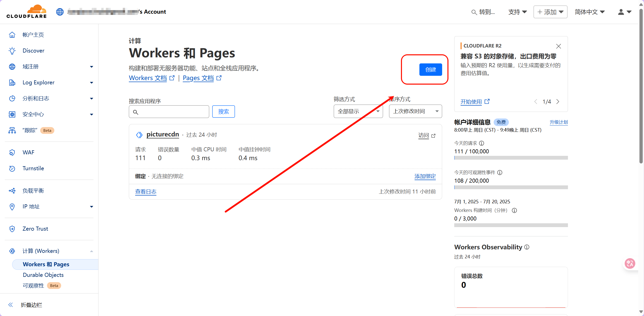The image size is (644, 316).
Task: Click the 跟踪 network icon
Action: pos(12,130)
